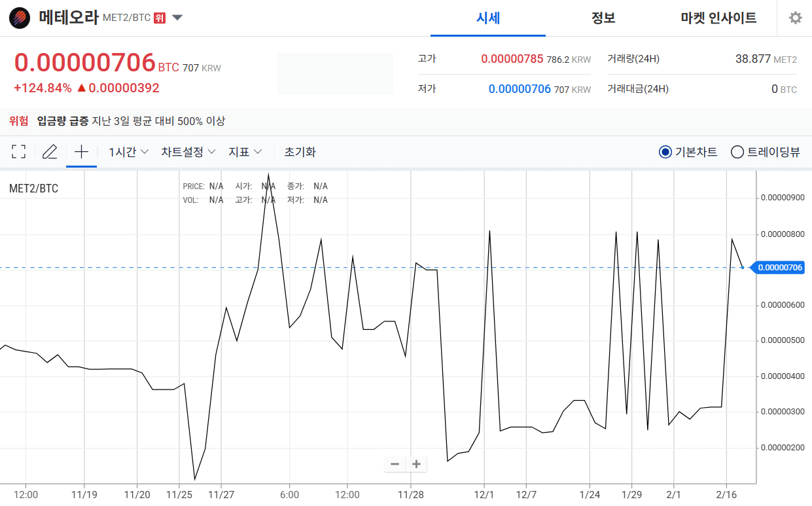The height and width of the screenshot is (506, 812).
Task: Click the Meteora coin logo icon
Action: tap(19, 18)
